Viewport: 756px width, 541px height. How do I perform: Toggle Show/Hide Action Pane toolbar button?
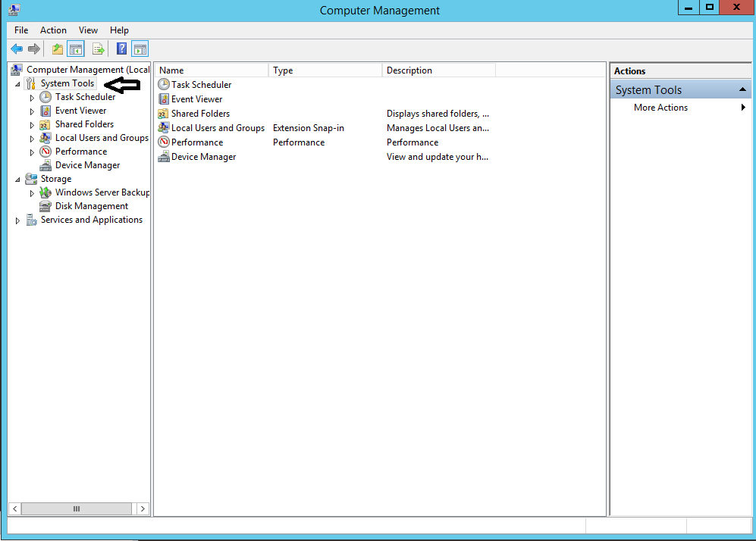click(140, 49)
